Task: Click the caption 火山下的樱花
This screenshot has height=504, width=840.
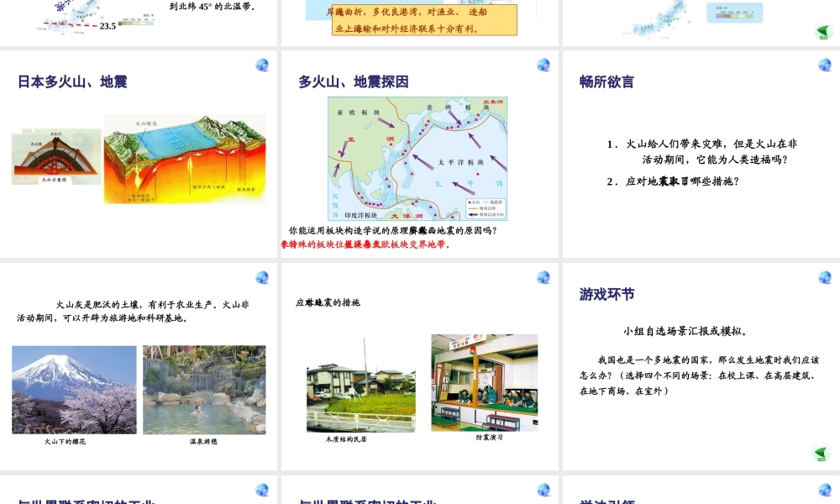Action: pyautogui.click(x=66, y=442)
